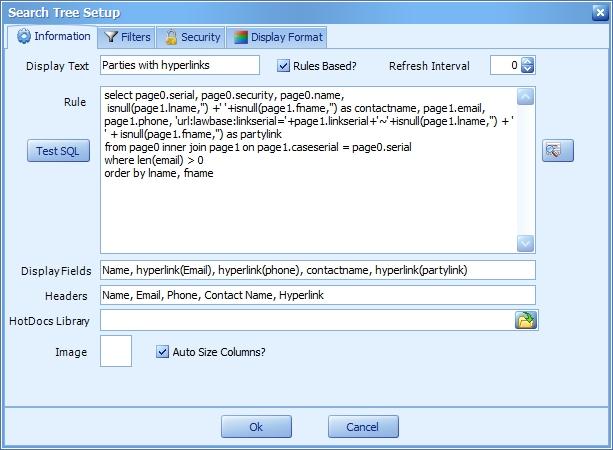Click the Display Fields input
The width and height of the screenshot is (613, 450).
point(318,270)
